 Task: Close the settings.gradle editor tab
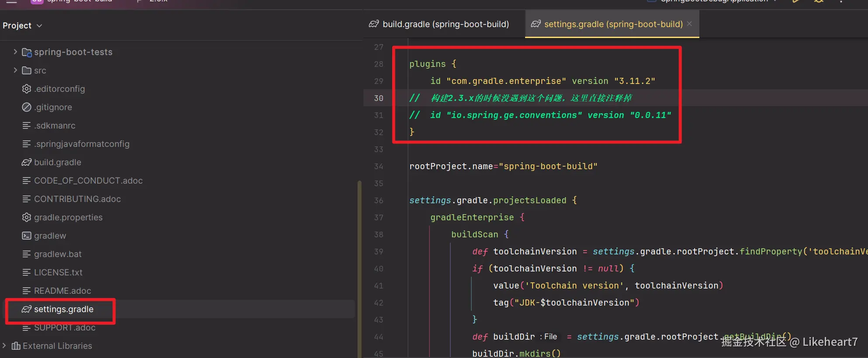click(689, 24)
